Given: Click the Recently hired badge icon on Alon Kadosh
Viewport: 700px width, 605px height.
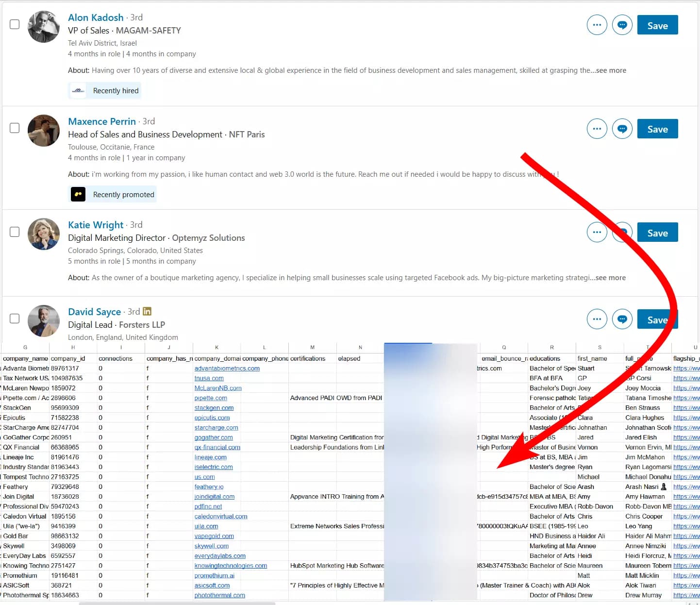Looking at the screenshot, I should pos(78,90).
